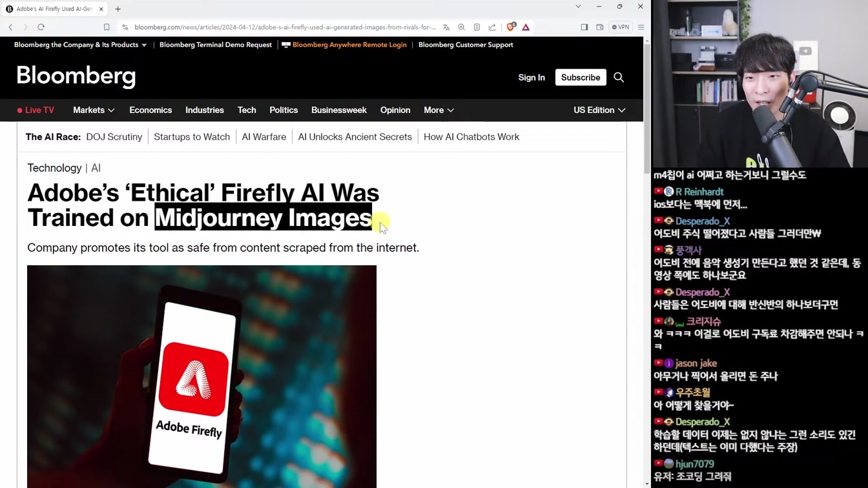
Task: Go forward in browser history
Action: pos(25,27)
